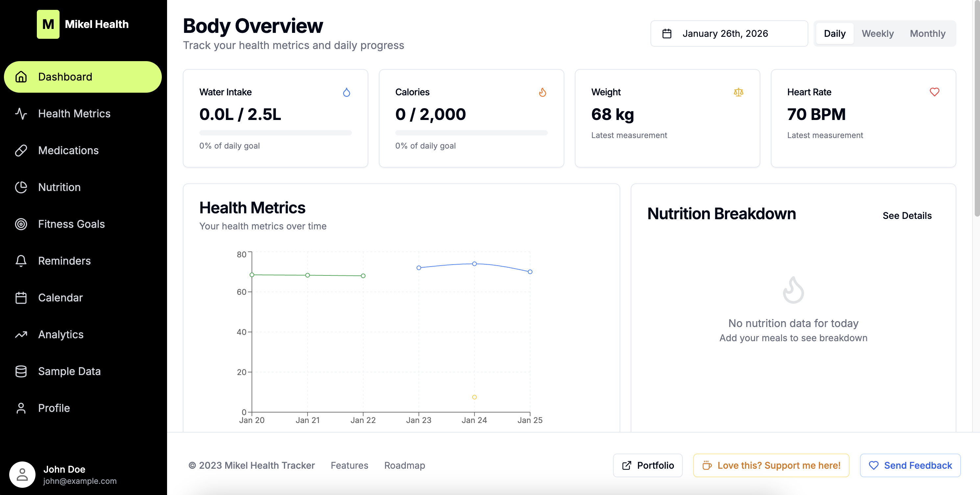The width and height of the screenshot is (980, 495).
Task: Switch to the Calendar section
Action: [x=60, y=298]
